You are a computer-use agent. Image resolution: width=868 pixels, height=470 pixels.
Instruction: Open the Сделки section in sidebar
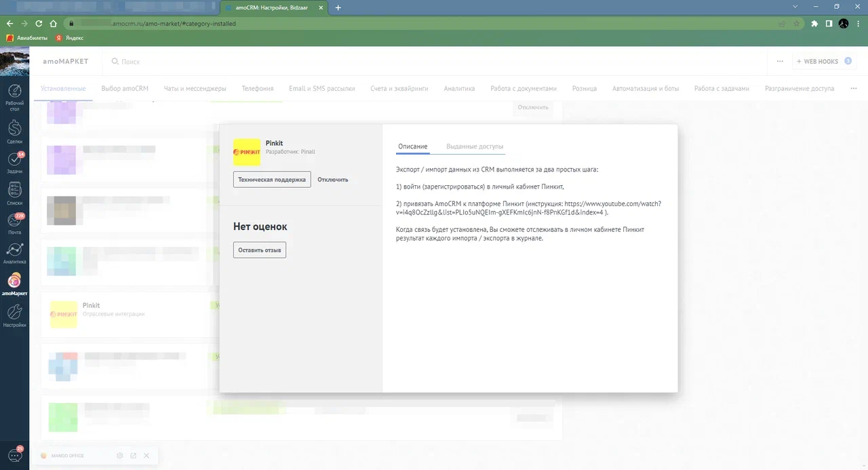click(14, 131)
